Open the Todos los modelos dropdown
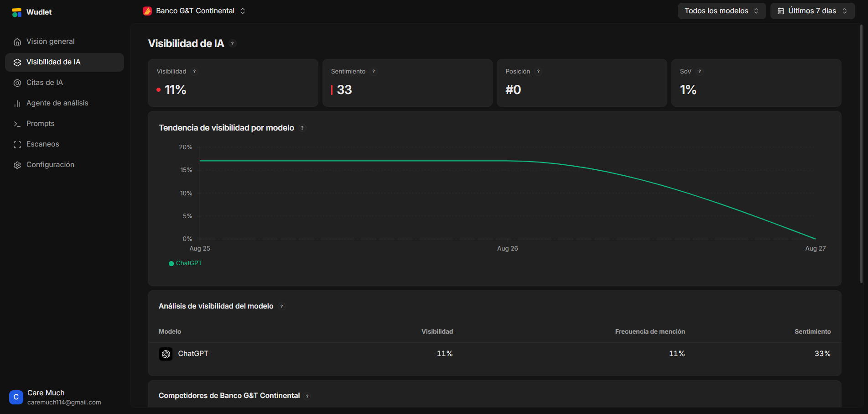The image size is (868, 414). [722, 11]
